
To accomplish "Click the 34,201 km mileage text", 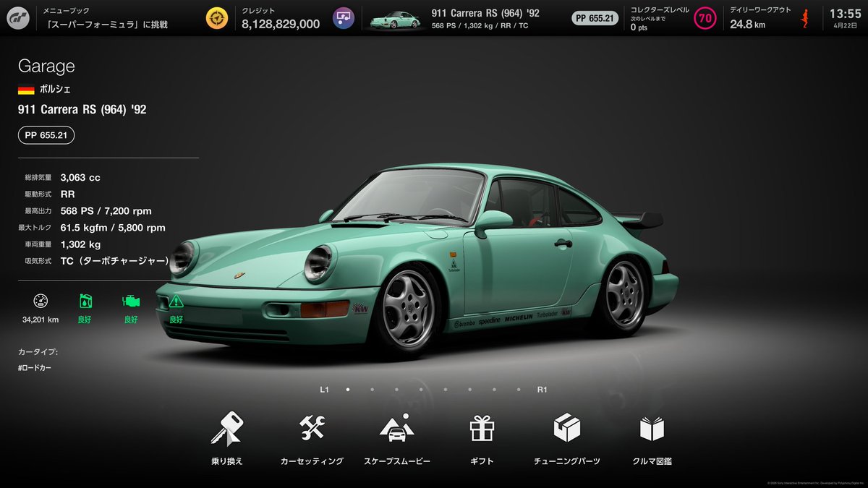I will pyautogui.click(x=41, y=319).
